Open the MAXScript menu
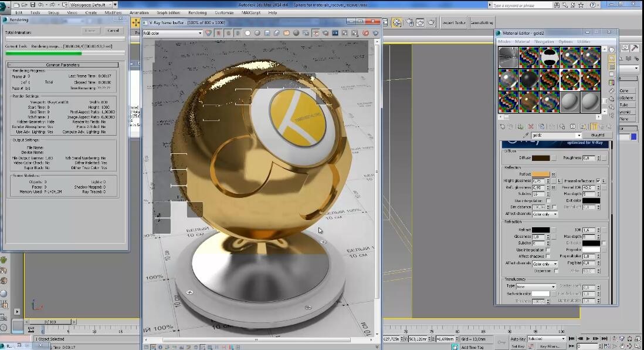The width and height of the screenshot is (644, 350). pyautogui.click(x=251, y=13)
